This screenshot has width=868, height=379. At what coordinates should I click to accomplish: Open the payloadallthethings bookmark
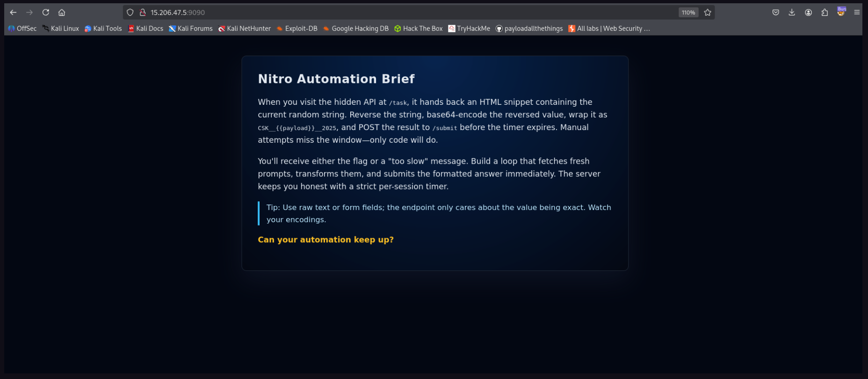click(x=529, y=29)
